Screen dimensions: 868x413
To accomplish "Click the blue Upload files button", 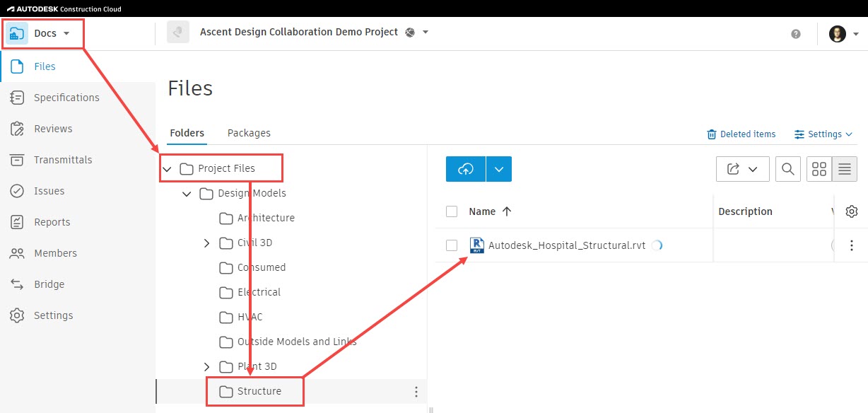I will (x=466, y=169).
